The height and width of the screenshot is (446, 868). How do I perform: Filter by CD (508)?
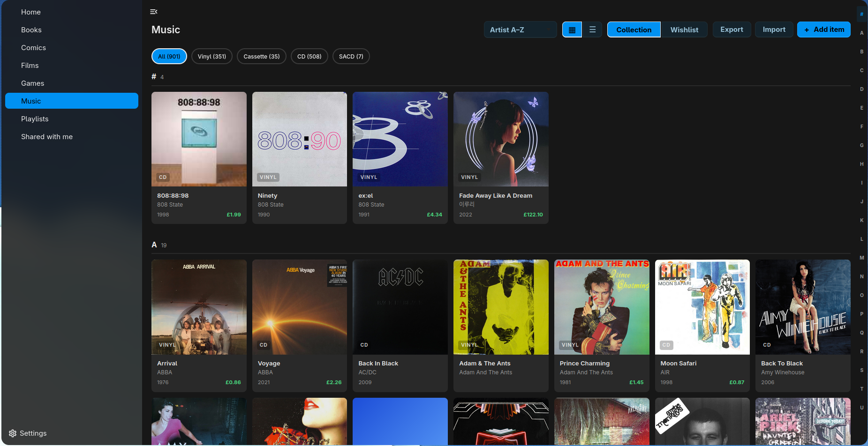pyautogui.click(x=309, y=56)
